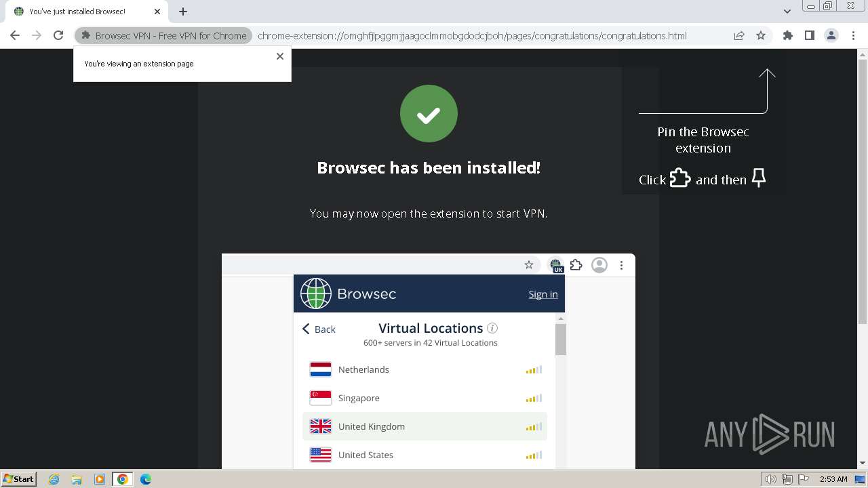
Task: Select Singapore in the locations list
Action: pos(425,398)
